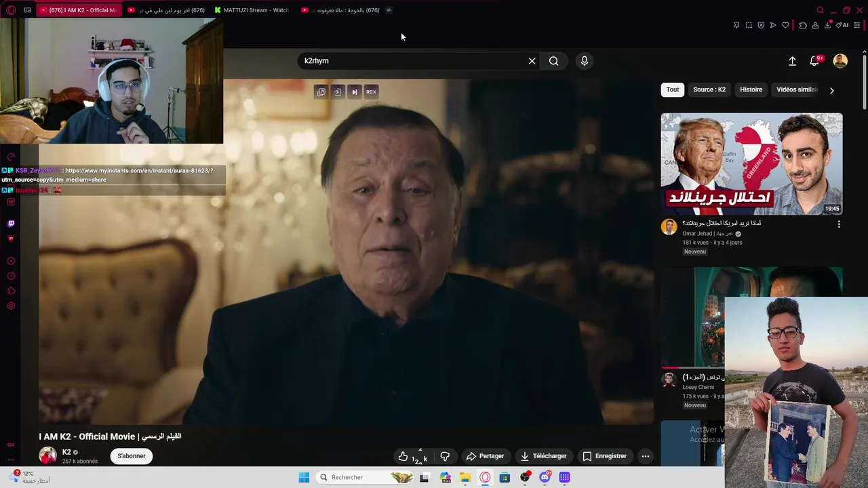The width and height of the screenshot is (868, 488).
Task: Open options menu for Omar Jehad video
Action: coord(839,224)
